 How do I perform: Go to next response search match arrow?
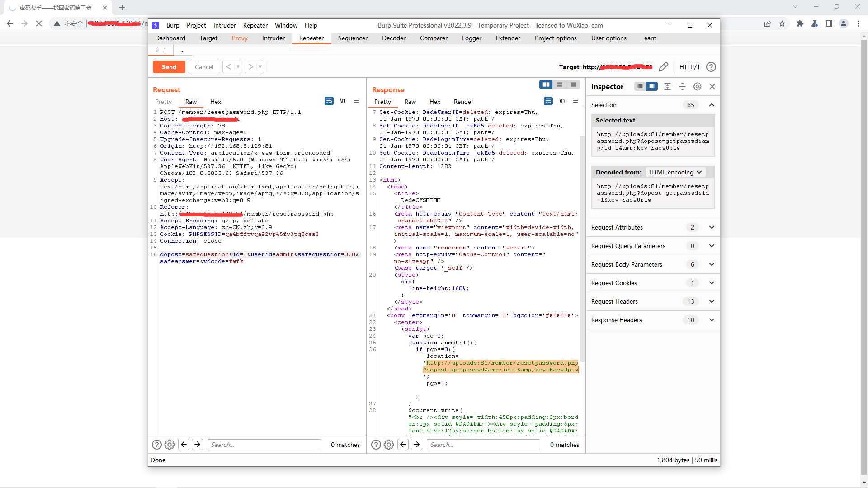pyautogui.click(x=416, y=445)
